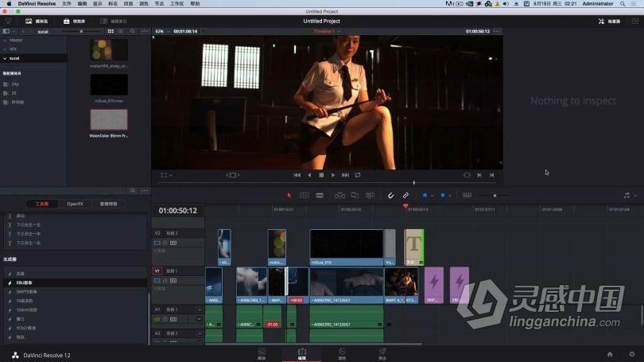Click the replace clip icon
This screenshot has height=362, width=644.
(370, 196)
